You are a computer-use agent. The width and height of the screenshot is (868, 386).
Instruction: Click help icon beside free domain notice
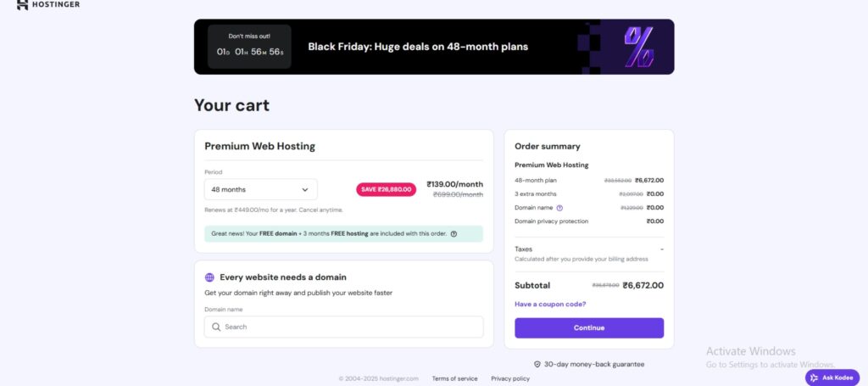[x=454, y=234]
